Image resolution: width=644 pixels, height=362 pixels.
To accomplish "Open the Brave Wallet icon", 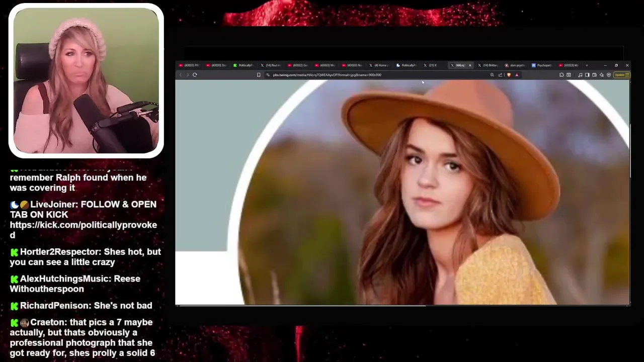I will 594,75.
